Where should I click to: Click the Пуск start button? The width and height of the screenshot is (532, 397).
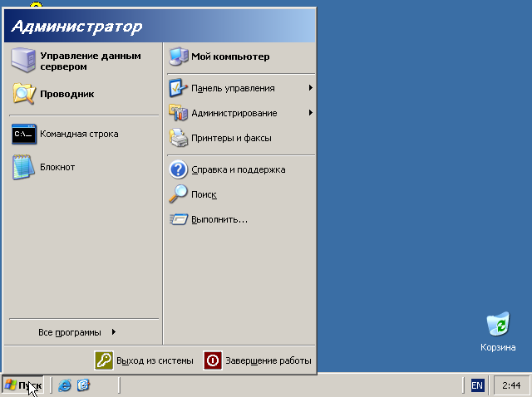pos(23,385)
